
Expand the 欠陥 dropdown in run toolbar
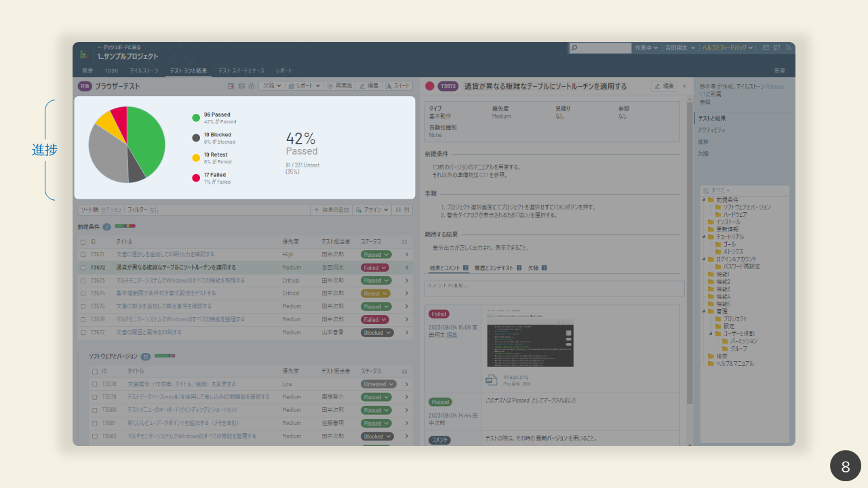click(x=271, y=86)
